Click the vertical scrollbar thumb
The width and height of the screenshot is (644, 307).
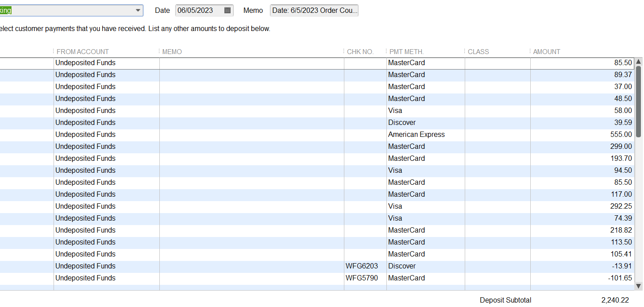[x=638, y=101]
